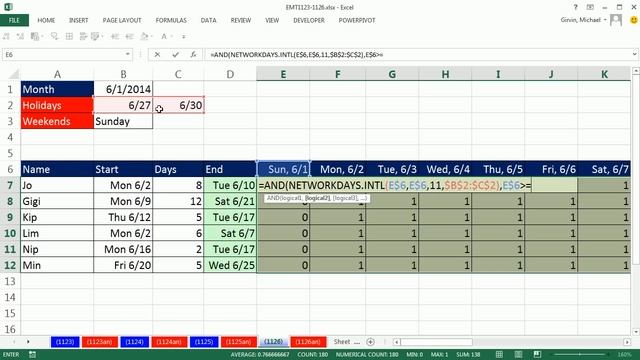Switch to Normal view in status bar
This screenshot has height=360, width=640.
[499, 354]
